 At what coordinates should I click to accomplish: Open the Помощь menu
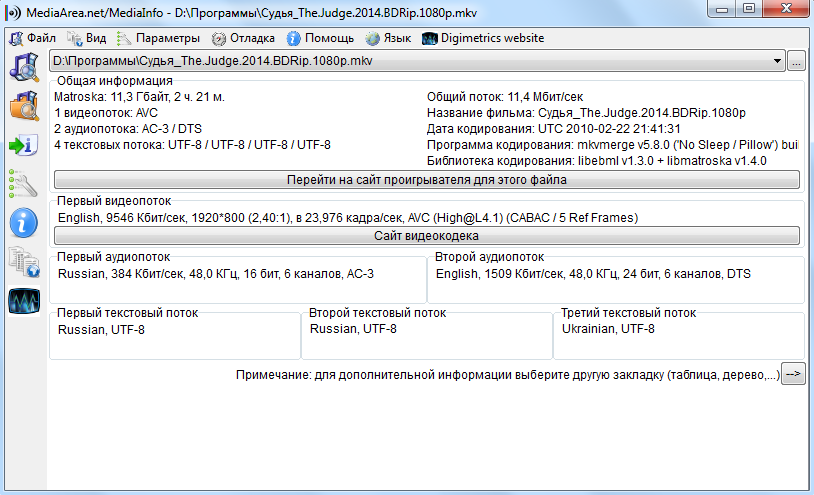click(x=320, y=38)
